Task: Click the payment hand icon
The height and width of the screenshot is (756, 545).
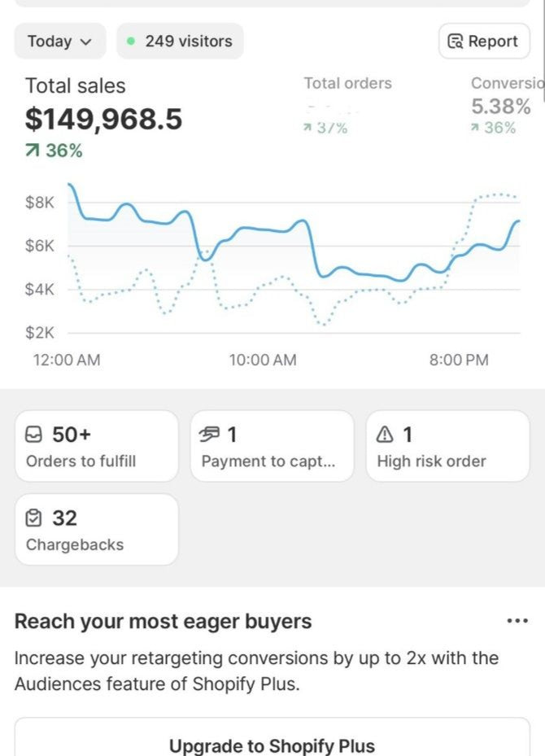Action: coord(210,435)
